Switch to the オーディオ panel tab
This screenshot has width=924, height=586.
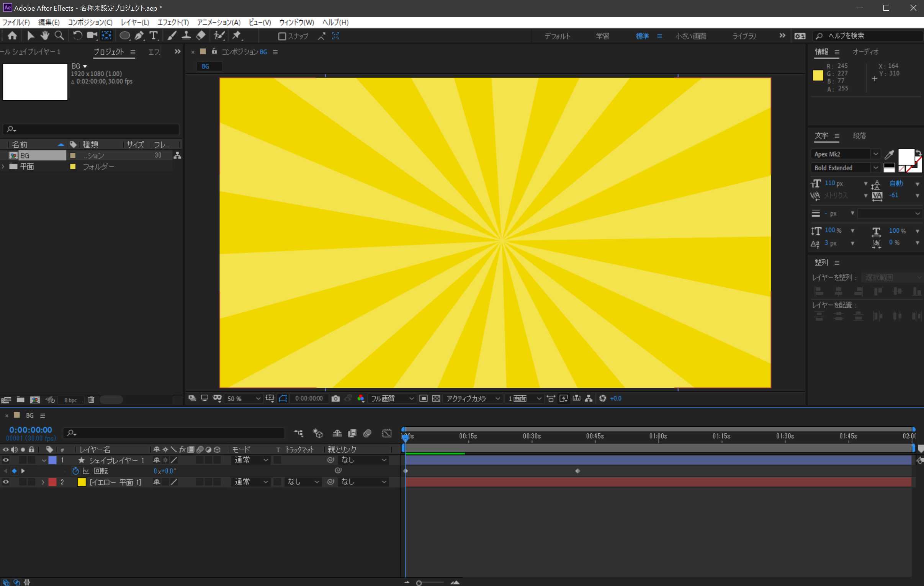point(865,52)
